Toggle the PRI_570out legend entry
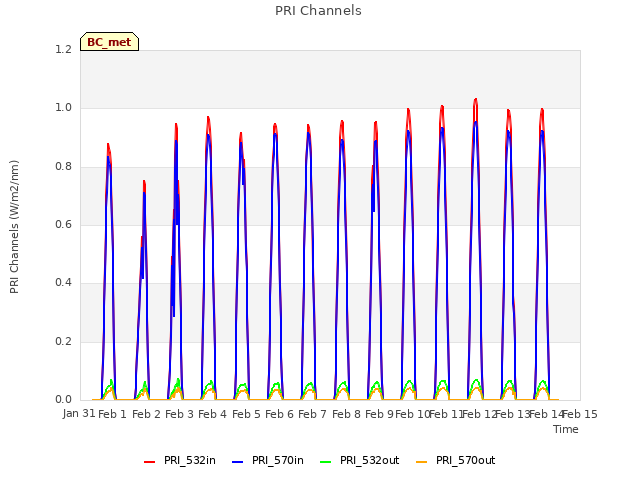 (x=456, y=460)
